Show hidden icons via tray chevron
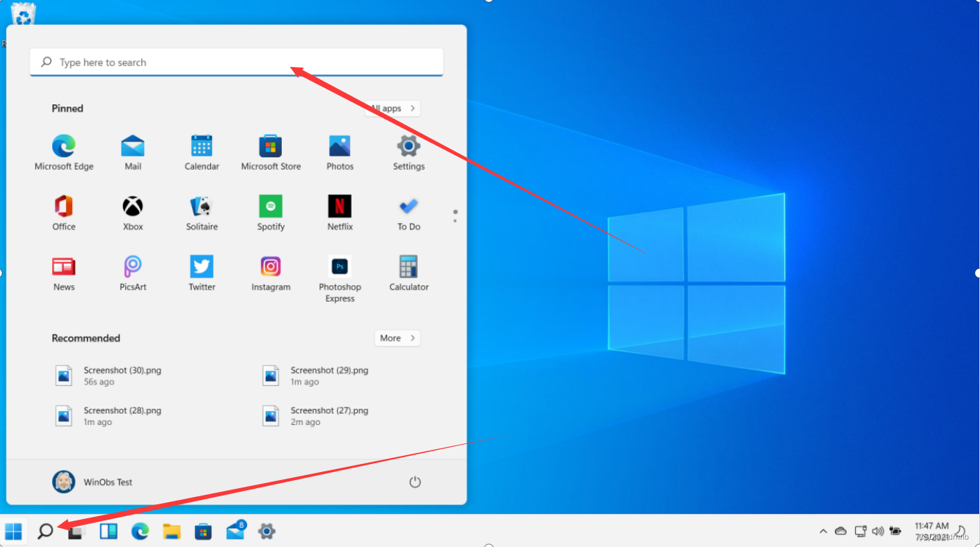This screenshot has height=547, width=980. point(823,531)
